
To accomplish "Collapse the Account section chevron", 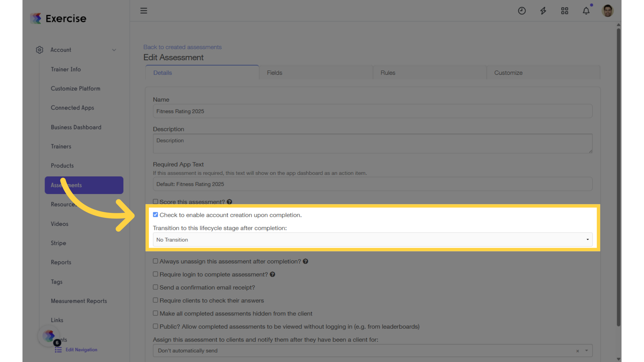I will [114, 50].
